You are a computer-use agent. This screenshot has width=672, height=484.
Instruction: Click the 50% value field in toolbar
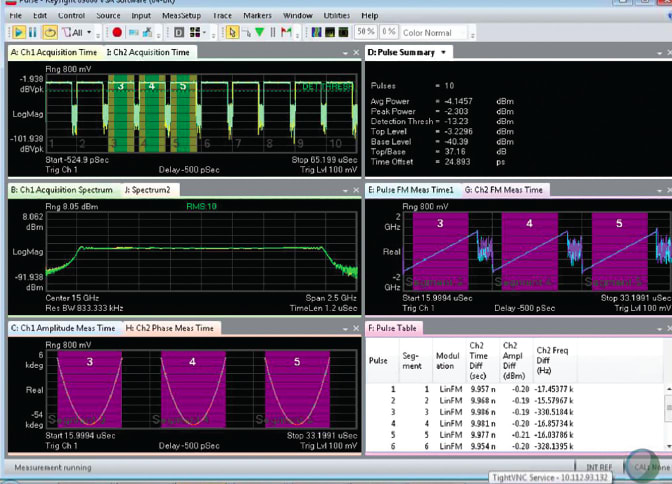tap(366, 32)
